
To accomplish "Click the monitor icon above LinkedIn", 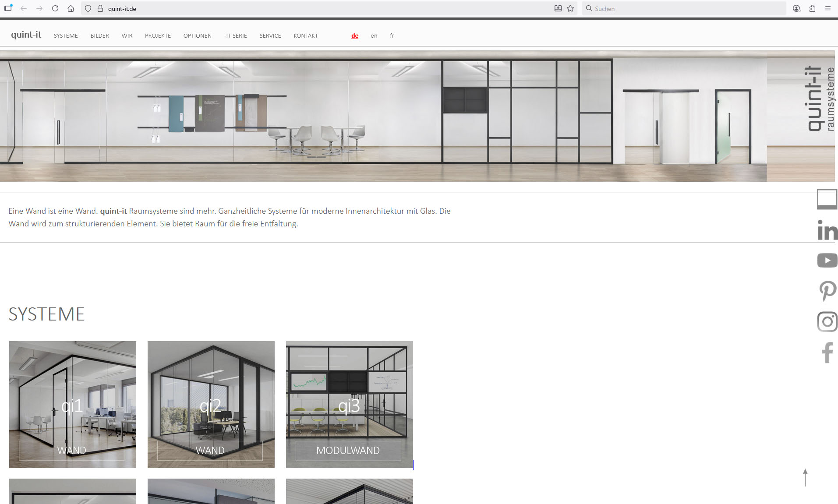I will [x=827, y=199].
